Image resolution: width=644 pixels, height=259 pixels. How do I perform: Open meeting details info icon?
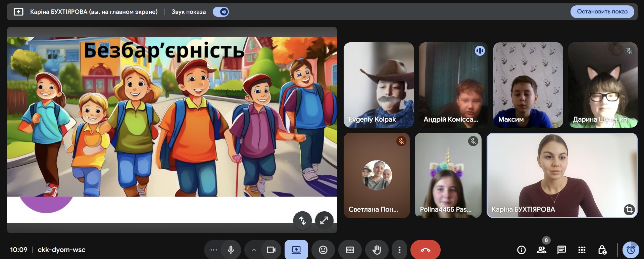[521, 250]
